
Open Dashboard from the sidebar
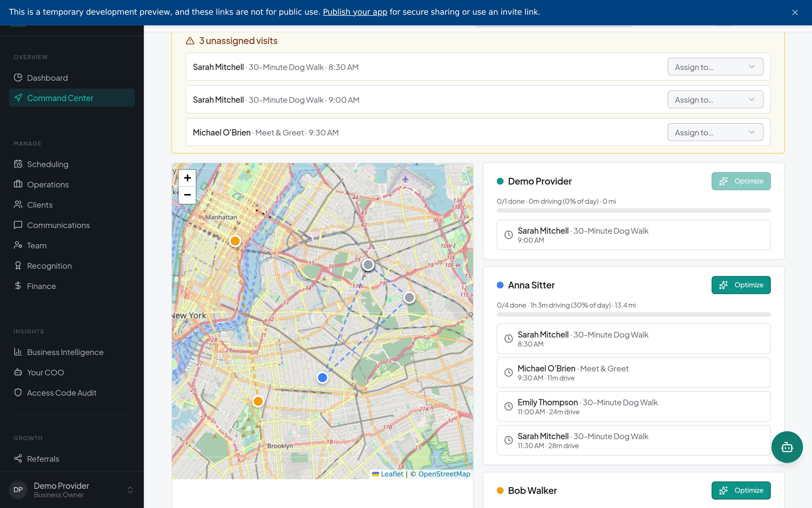click(72, 78)
